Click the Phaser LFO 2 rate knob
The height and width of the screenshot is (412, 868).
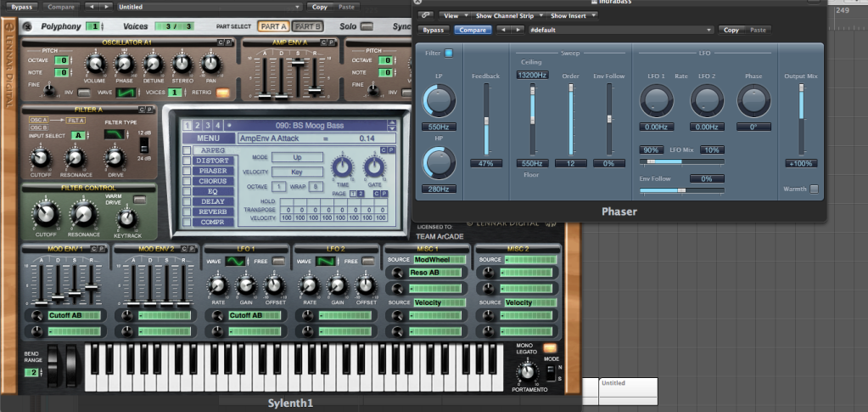click(707, 101)
